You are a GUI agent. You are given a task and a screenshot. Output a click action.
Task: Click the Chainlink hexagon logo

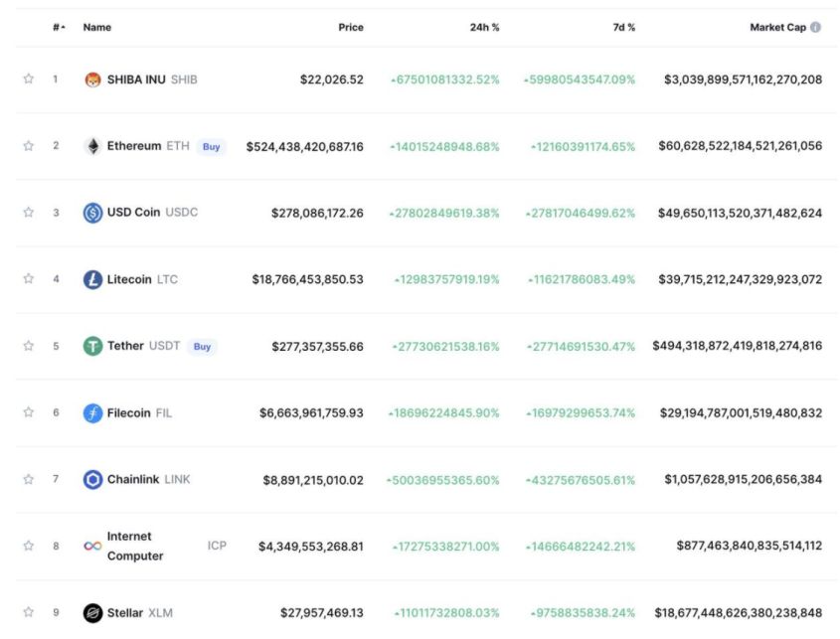pyautogui.click(x=92, y=480)
